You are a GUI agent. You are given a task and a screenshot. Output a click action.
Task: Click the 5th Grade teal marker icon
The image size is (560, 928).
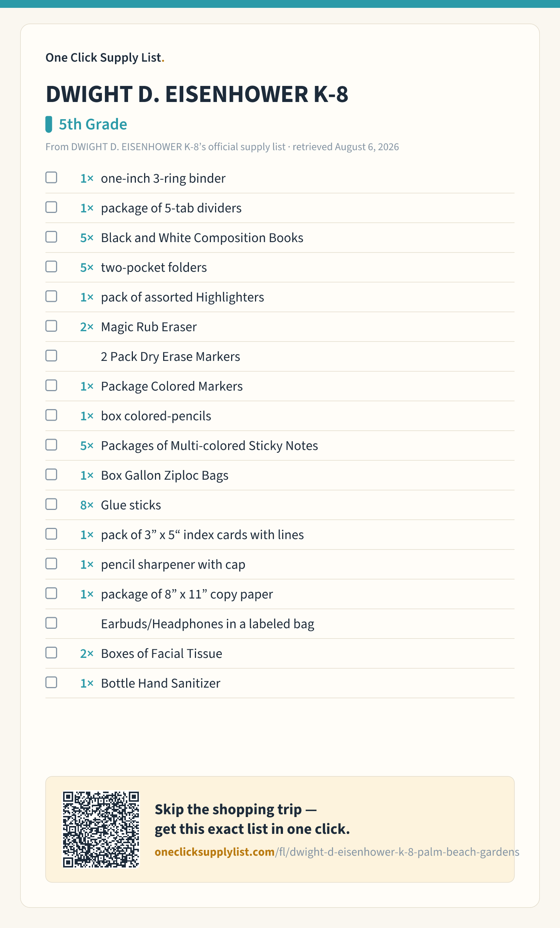tap(49, 124)
